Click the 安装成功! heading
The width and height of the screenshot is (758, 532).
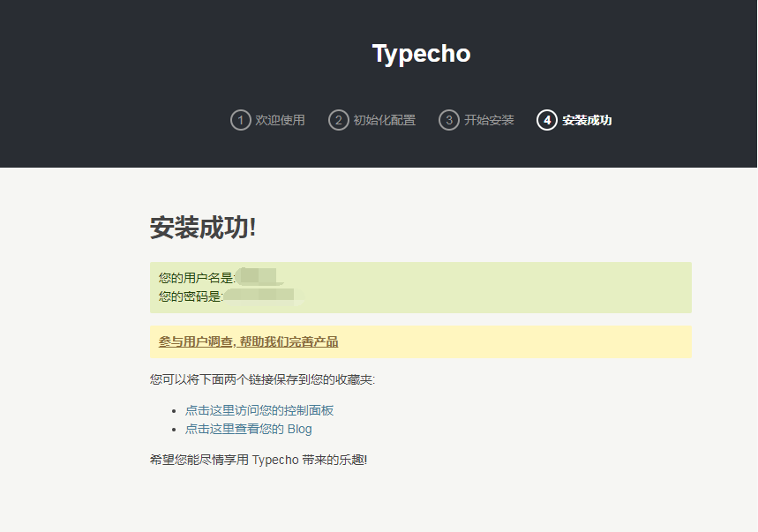point(203,227)
